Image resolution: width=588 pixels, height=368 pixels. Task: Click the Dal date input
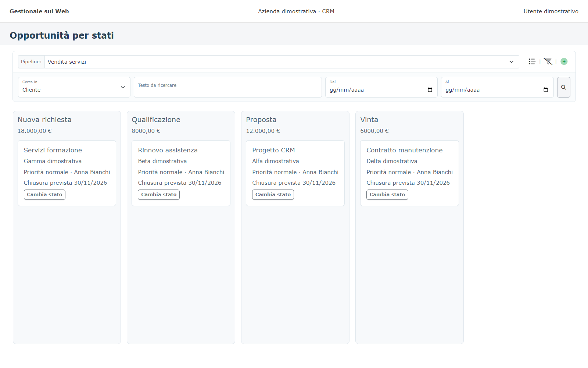(x=381, y=87)
